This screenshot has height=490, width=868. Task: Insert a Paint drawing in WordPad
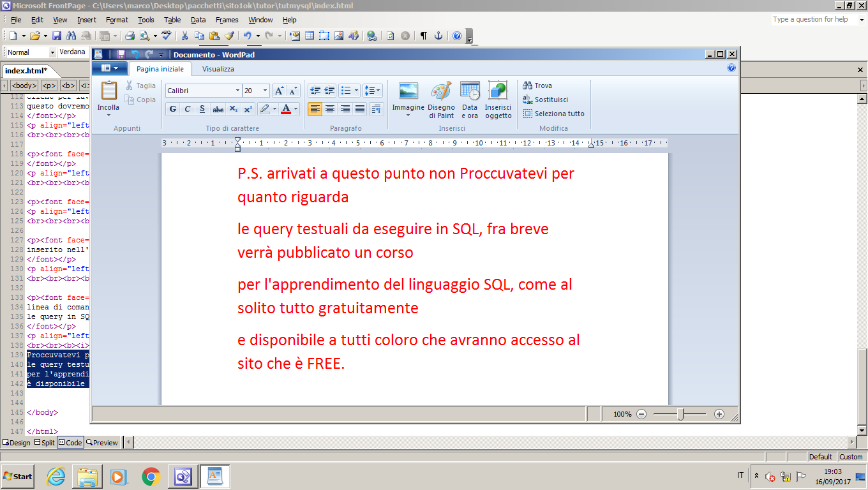(x=441, y=100)
